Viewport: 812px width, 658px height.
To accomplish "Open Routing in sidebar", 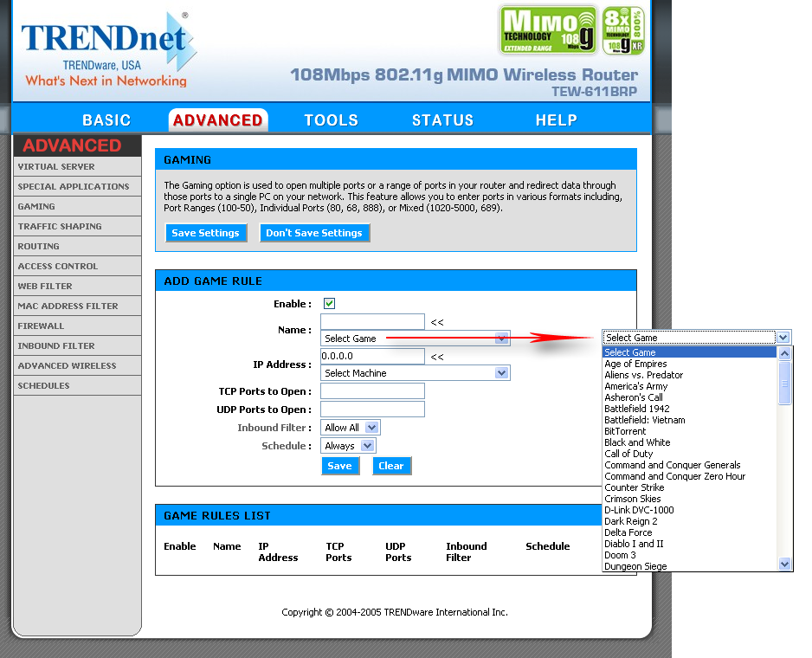I will click(77, 246).
